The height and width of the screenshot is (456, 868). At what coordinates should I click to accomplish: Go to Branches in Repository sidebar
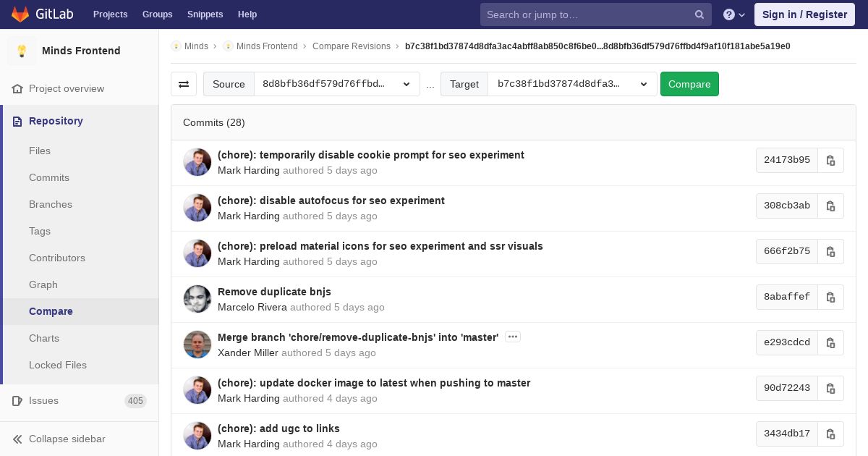(x=51, y=204)
